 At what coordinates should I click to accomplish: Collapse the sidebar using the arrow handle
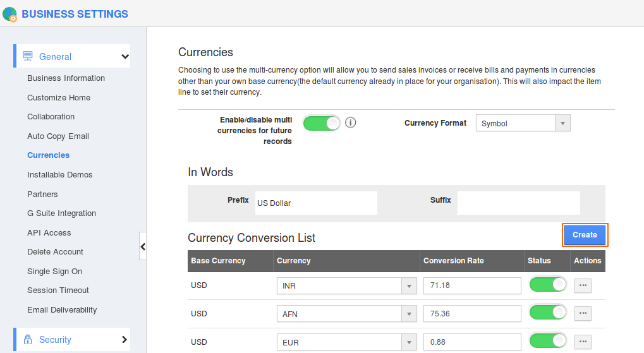[x=143, y=246]
